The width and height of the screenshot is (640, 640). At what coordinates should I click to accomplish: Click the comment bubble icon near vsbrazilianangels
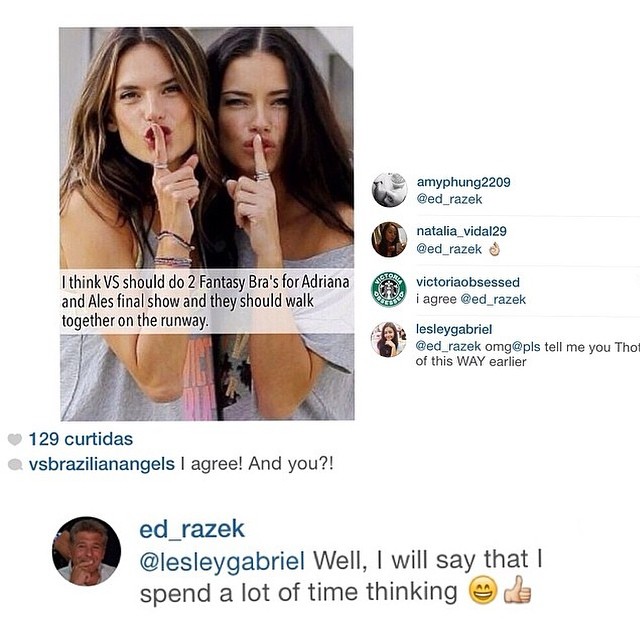15,464
